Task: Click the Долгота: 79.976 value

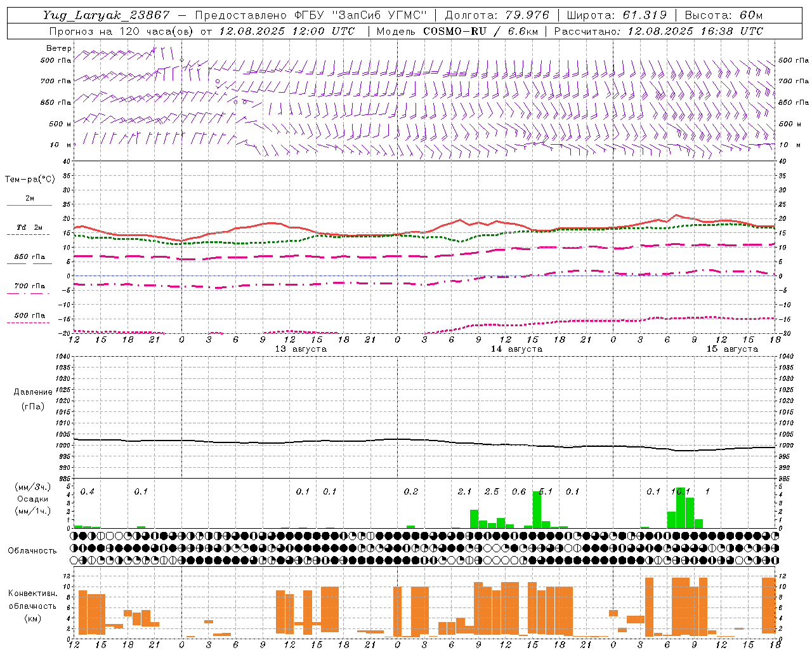Action: [x=497, y=15]
